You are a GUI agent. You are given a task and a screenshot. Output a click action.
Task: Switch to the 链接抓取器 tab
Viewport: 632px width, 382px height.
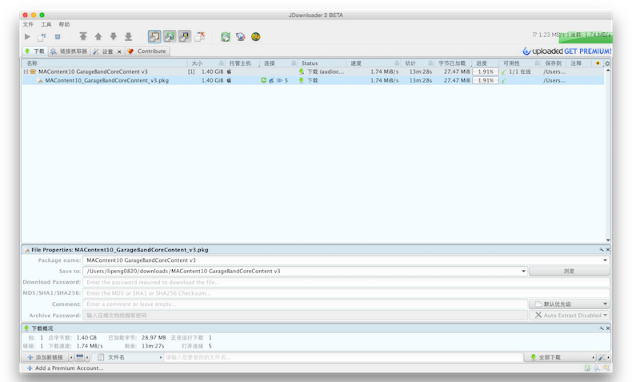coord(69,52)
